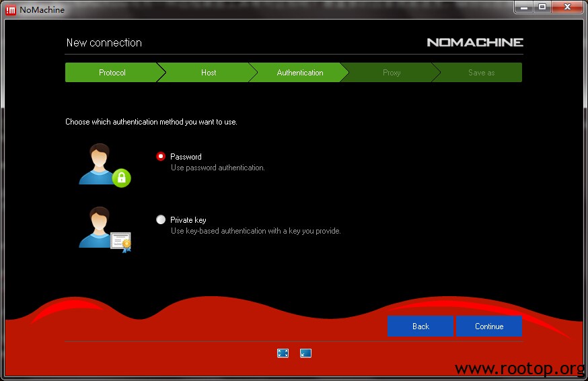Click the NOMACHINE brand logo
This screenshot has height=381, width=588.
pos(475,42)
